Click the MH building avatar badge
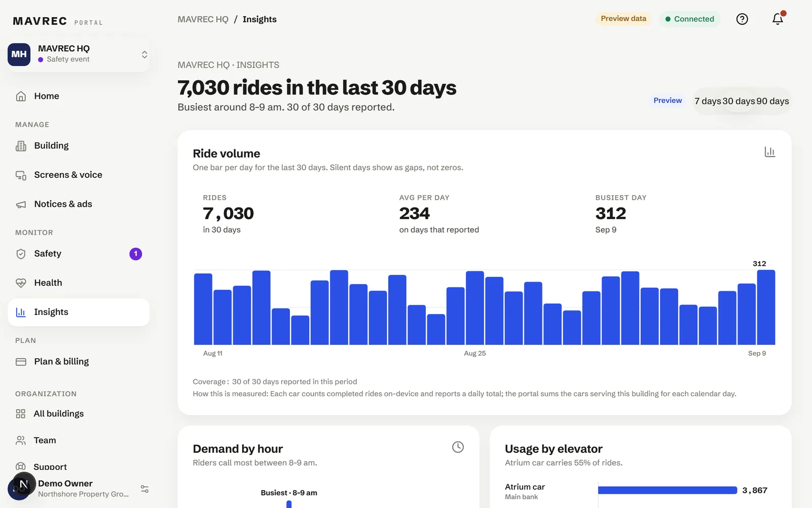 pyautogui.click(x=19, y=54)
